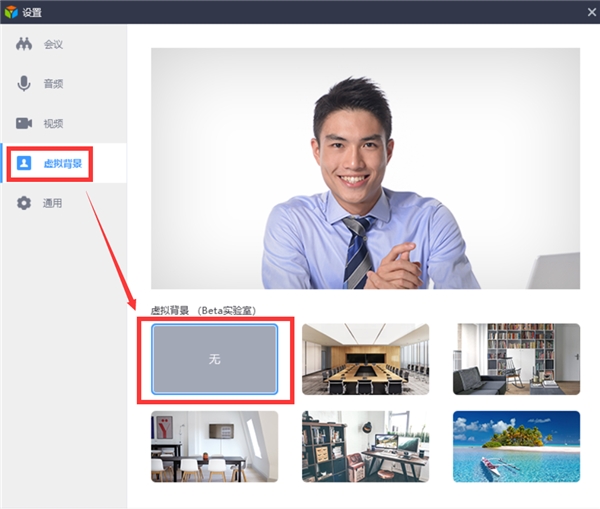Screen dimensions: 600x509
Task: Click the gear general settings icon
Action: click(24, 203)
